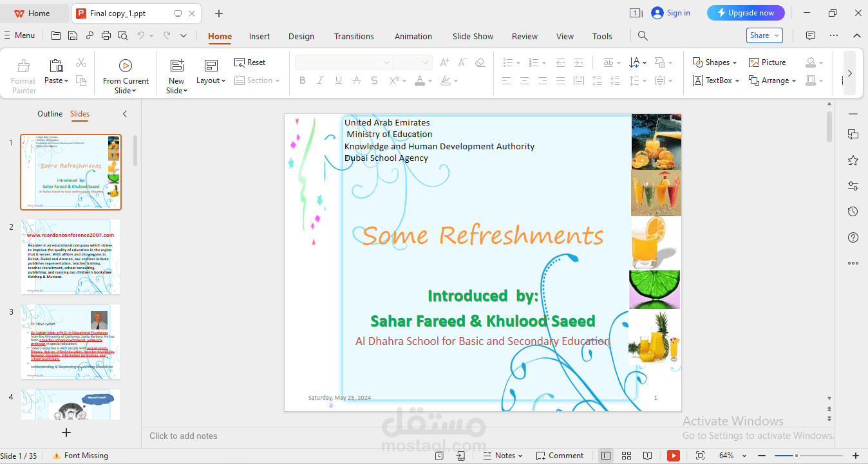Collapse the slide thumbnail panel

click(x=125, y=114)
